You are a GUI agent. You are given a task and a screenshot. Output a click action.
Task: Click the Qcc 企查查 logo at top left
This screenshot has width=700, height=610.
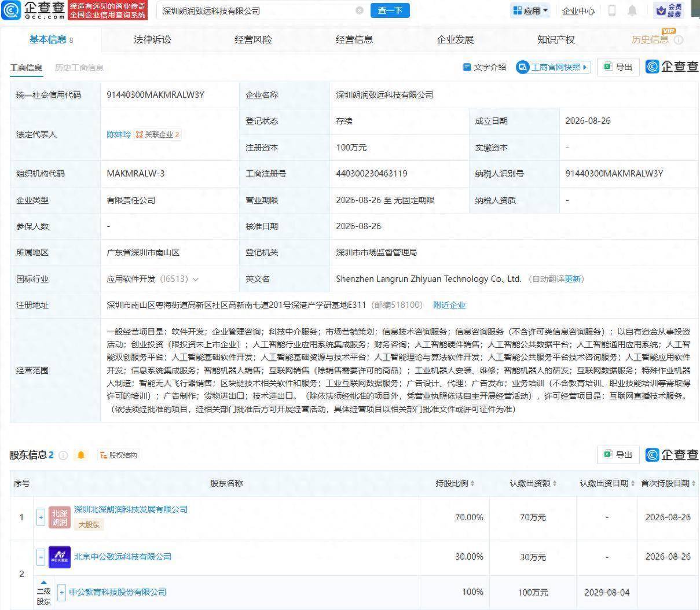(33, 10)
